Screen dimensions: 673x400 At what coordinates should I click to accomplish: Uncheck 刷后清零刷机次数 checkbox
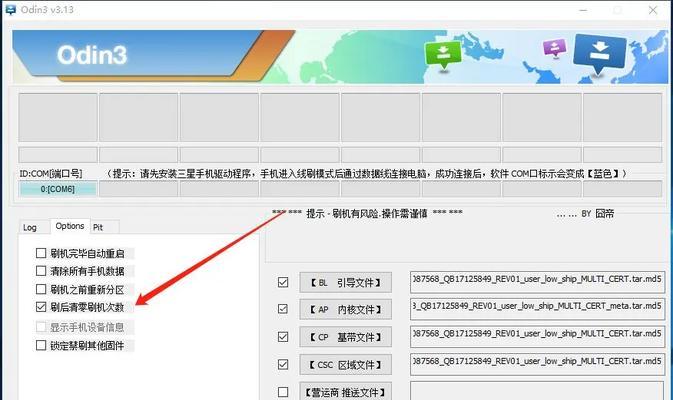tap(41, 307)
